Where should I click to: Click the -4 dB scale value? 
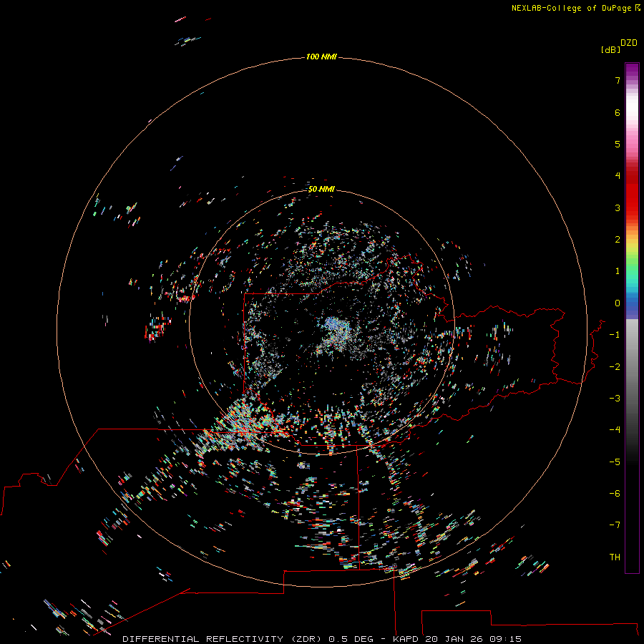615,430
